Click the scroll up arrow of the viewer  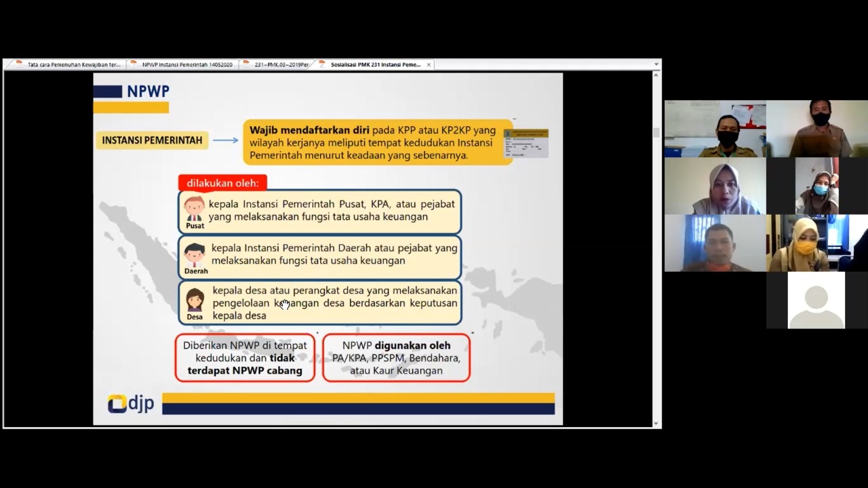pyautogui.click(x=656, y=75)
